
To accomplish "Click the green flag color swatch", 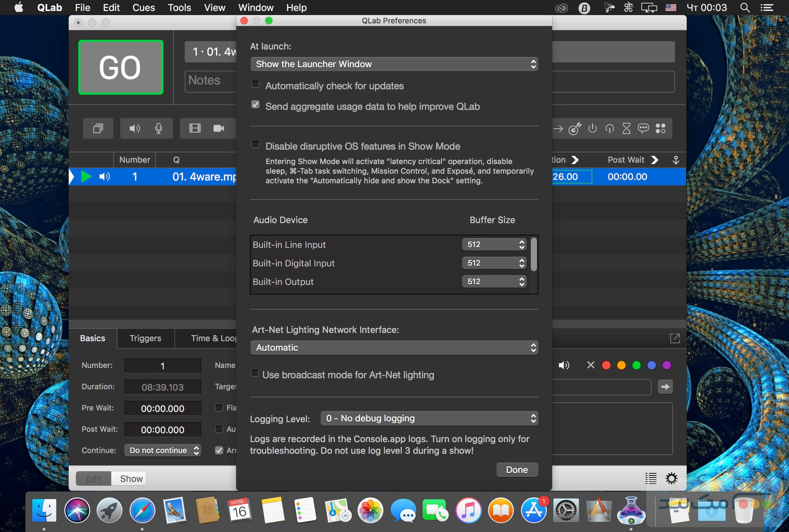I will pos(636,365).
